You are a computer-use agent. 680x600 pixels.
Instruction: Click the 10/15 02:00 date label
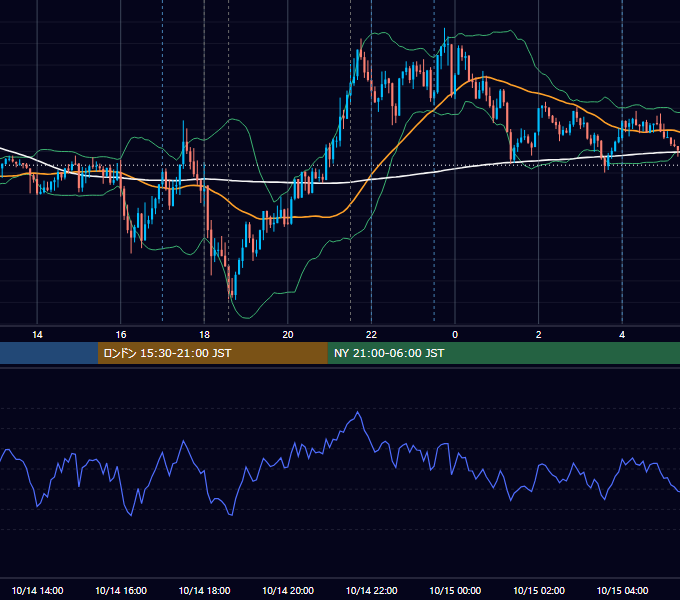(x=539, y=590)
